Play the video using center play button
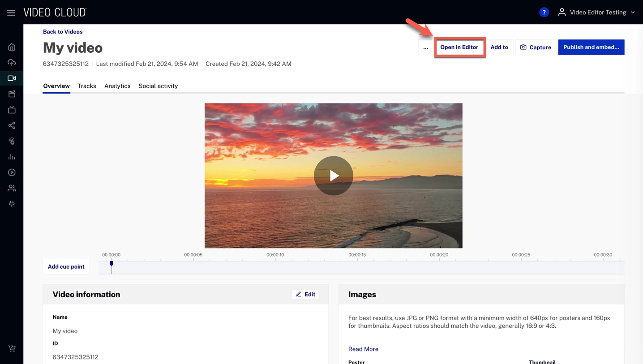The image size is (643, 364). 333,176
